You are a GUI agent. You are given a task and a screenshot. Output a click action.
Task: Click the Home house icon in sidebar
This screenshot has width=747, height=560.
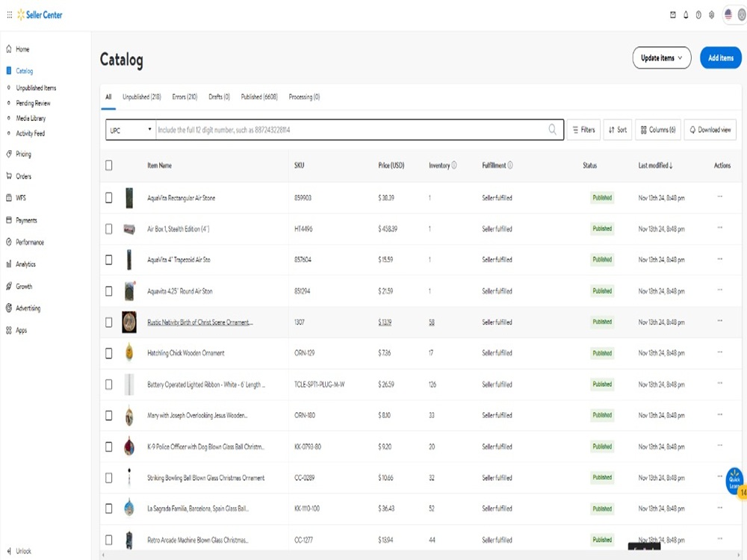click(x=8, y=49)
